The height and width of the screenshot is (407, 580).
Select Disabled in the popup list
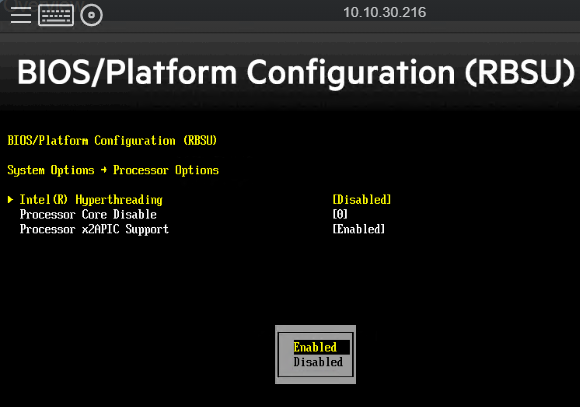coord(318,362)
